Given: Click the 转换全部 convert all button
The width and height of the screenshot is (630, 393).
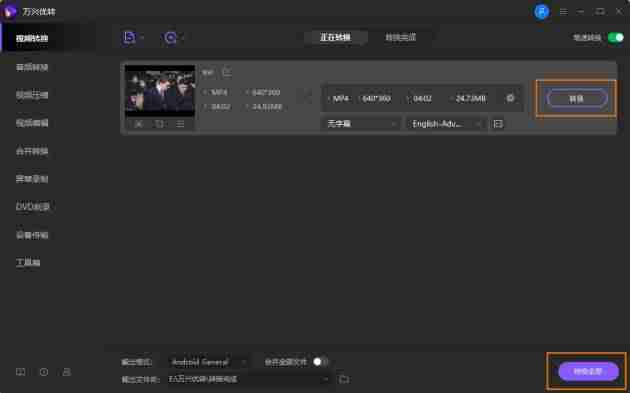Looking at the screenshot, I should coord(588,372).
